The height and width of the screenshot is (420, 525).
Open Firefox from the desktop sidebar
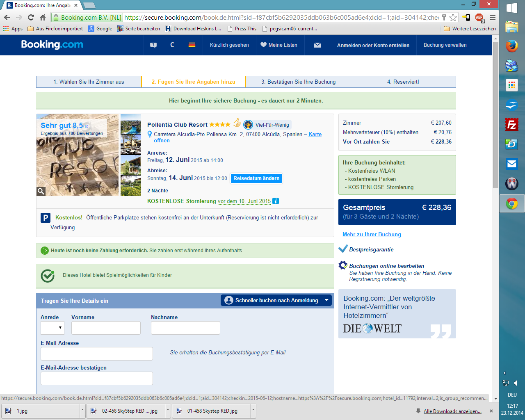coord(511,46)
